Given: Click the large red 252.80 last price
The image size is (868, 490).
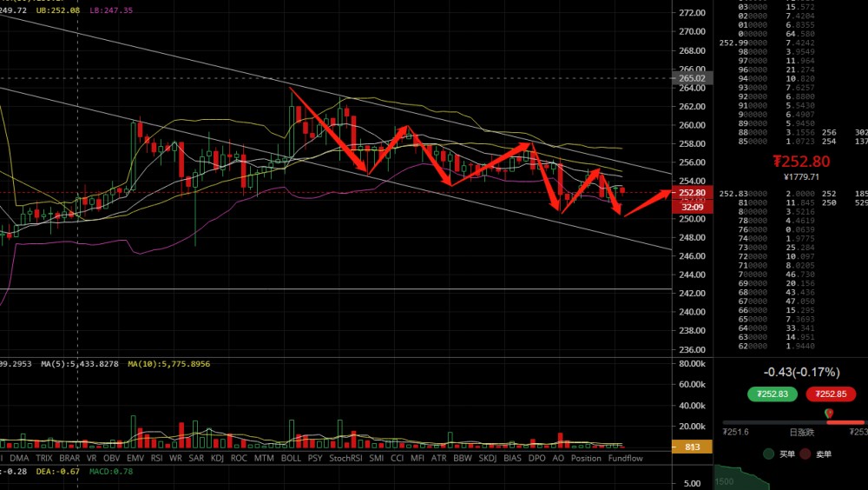Looking at the screenshot, I should (x=801, y=162).
